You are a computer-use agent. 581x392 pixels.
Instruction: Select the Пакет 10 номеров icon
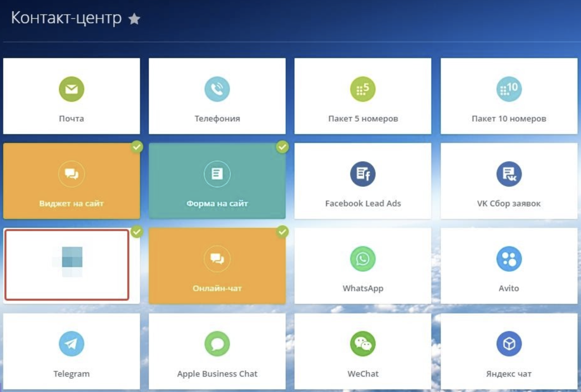(x=509, y=89)
